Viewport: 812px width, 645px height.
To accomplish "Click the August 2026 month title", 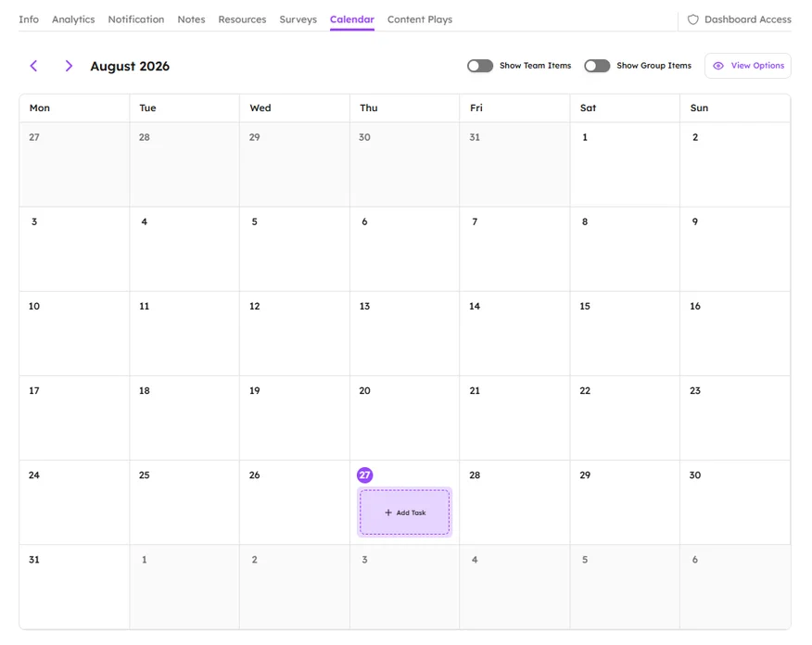I will (130, 66).
